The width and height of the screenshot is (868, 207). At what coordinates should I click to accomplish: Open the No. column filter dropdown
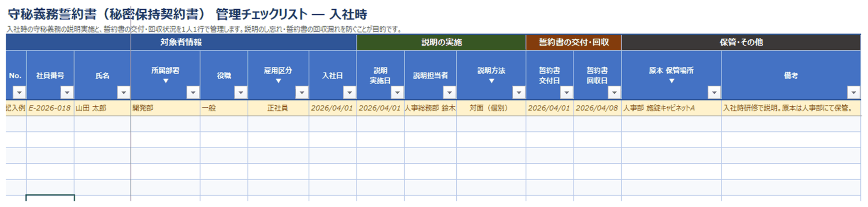[19, 93]
